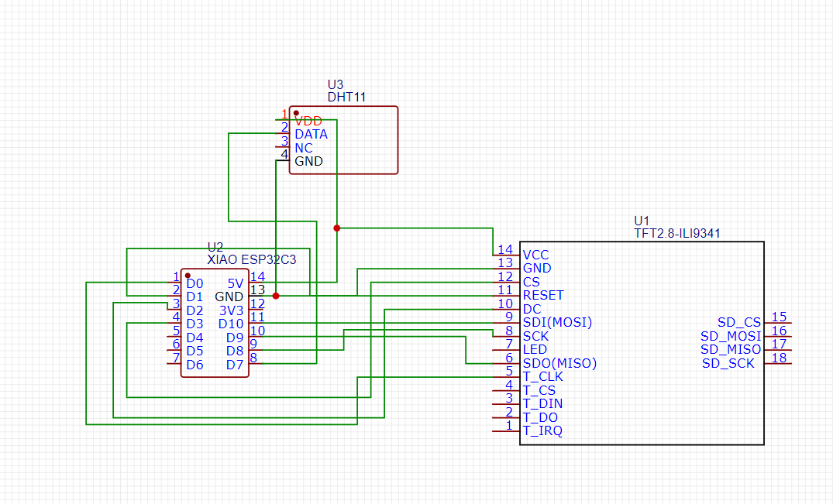Click the LED pin label on TFT
833x504 pixels.
click(535, 349)
